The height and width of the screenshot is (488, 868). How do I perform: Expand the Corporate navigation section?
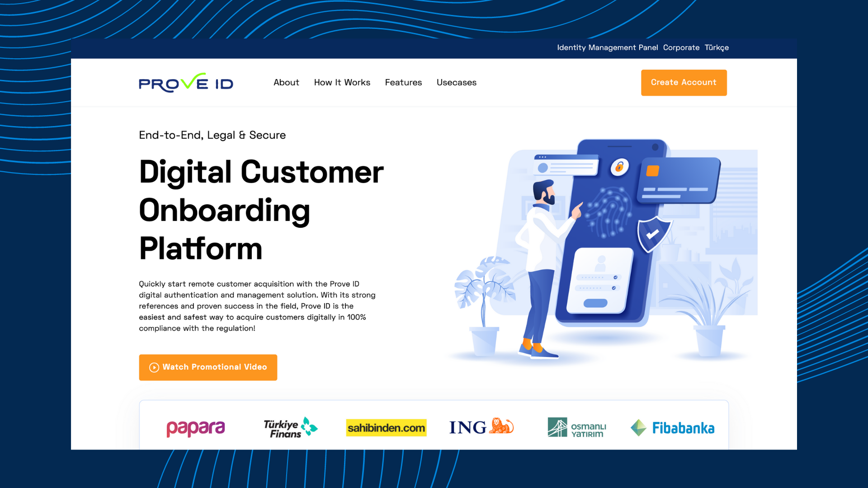(x=681, y=47)
